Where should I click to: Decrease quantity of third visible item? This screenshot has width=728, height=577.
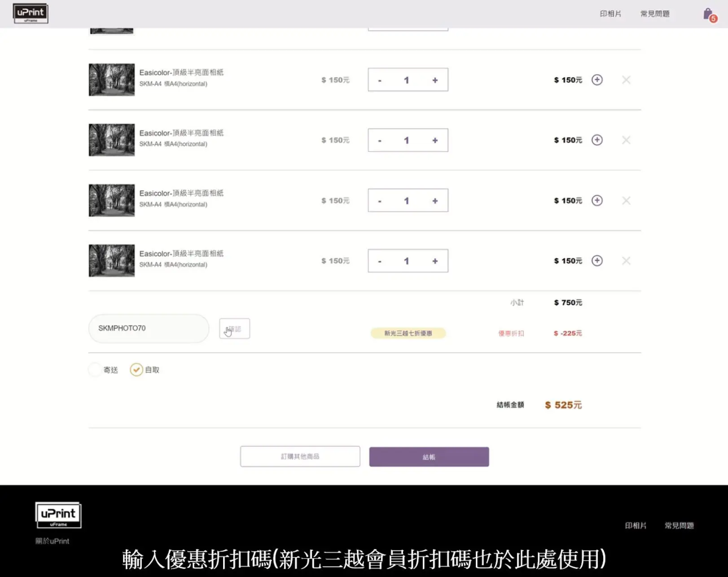pos(380,201)
